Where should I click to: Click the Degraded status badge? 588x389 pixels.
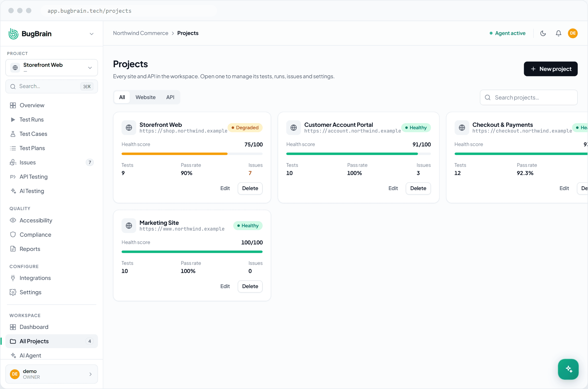coord(245,128)
